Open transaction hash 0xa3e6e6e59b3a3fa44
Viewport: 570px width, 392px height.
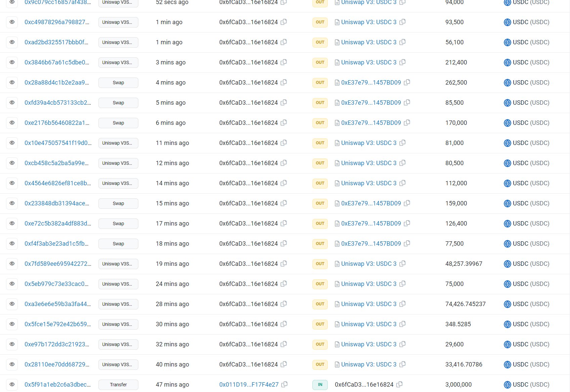pos(58,304)
